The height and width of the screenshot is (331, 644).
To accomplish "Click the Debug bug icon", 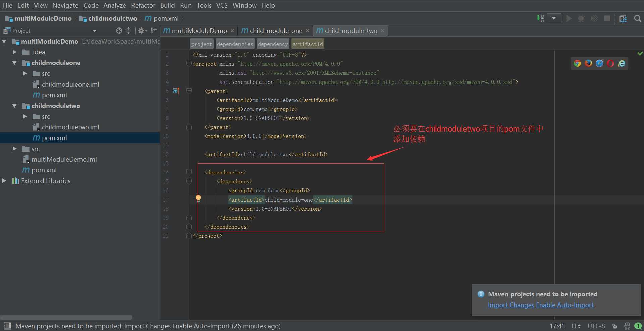I will coord(581,18).
